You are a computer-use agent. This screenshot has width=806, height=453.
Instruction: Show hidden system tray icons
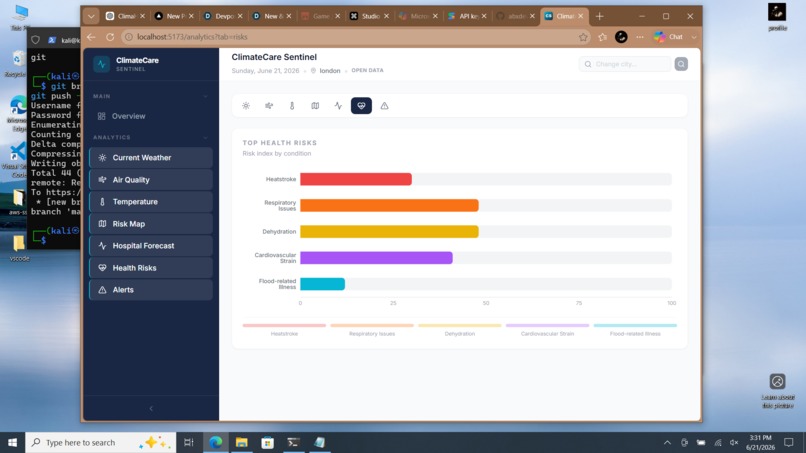point(667,442)
